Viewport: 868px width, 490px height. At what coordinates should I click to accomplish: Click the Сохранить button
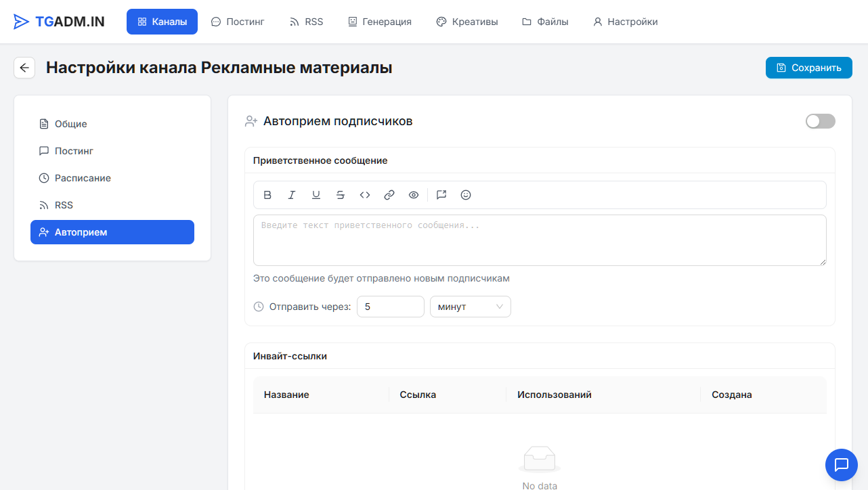coord(808,68)
